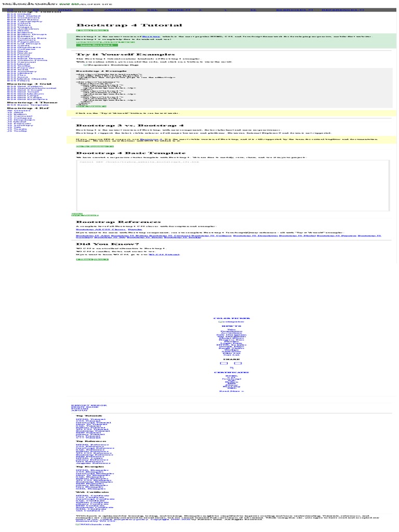Click the W3Schools.com logo image in the footer
This screenshot has width=399, height=532.
pos(93,524)
